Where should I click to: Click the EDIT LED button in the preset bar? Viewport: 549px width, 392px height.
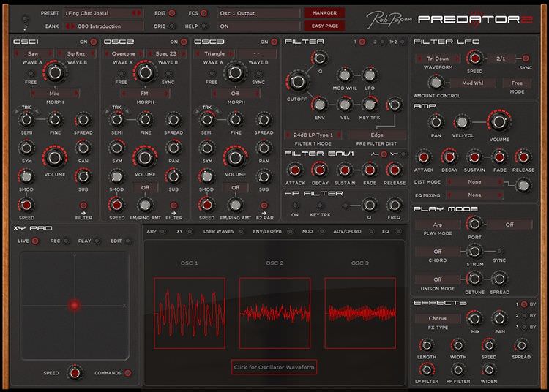tap(172, 13)
